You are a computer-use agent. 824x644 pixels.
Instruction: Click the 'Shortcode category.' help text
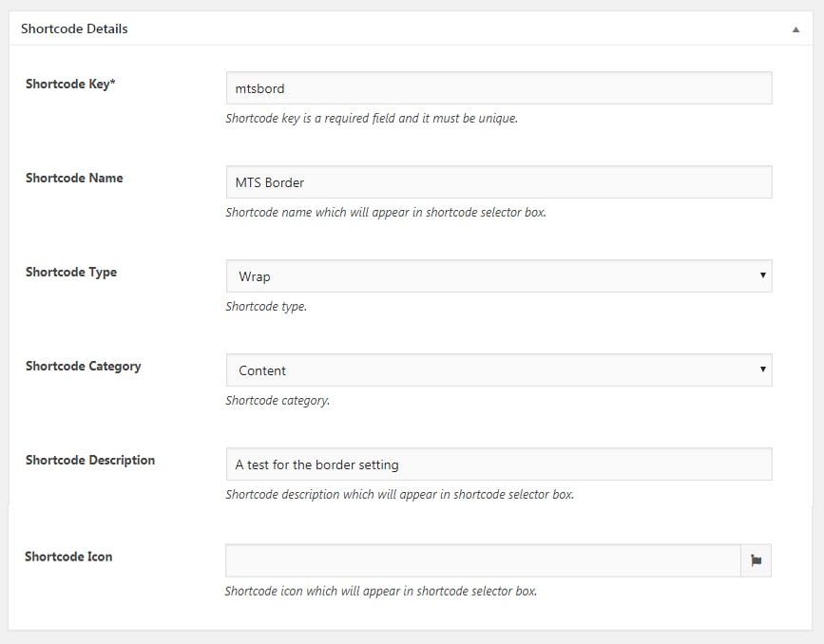tap(278, 401)
